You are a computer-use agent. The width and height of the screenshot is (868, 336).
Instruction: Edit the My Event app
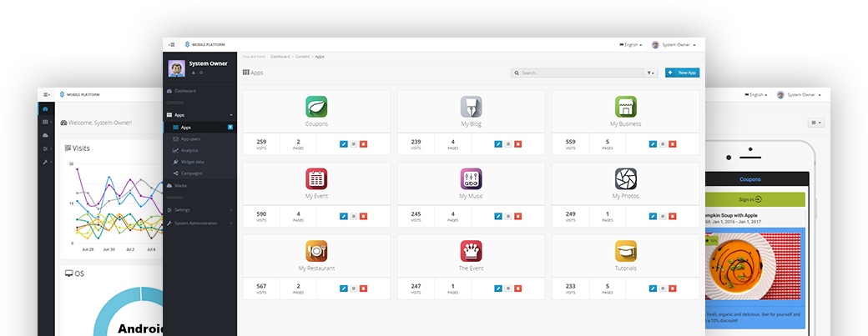coord(344,216)
